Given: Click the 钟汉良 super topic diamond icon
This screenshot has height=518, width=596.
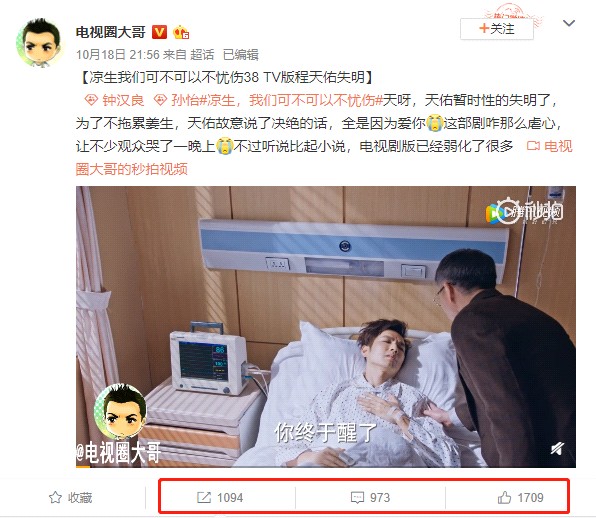Looking at the screenshot, I should click(x=91, y=100).
